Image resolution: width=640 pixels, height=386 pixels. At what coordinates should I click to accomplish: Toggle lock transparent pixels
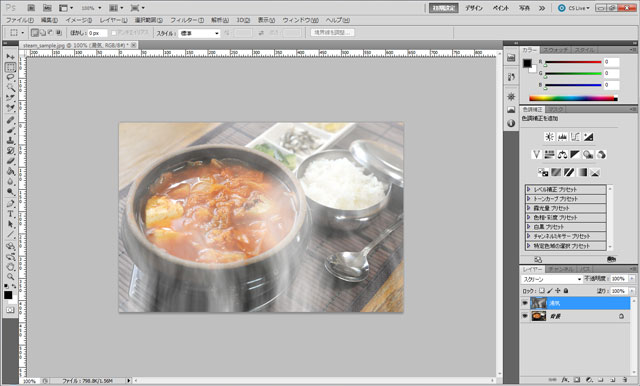[x=541, y=291]
